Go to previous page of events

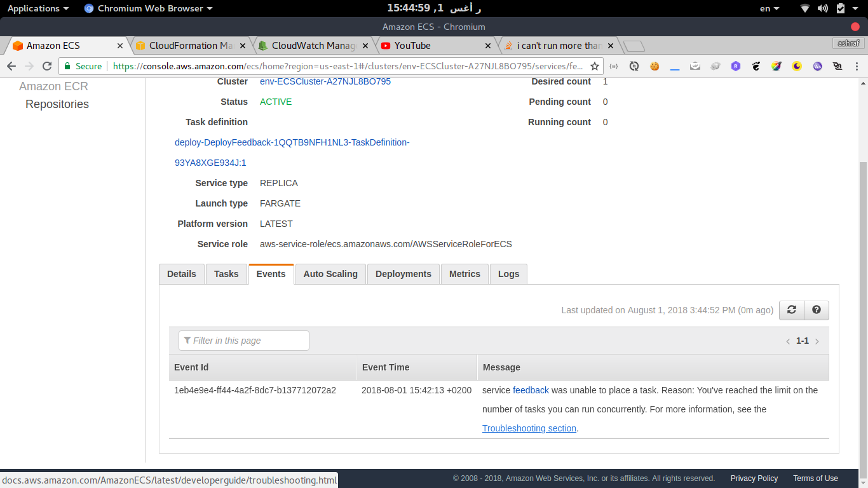pos(788,341)
